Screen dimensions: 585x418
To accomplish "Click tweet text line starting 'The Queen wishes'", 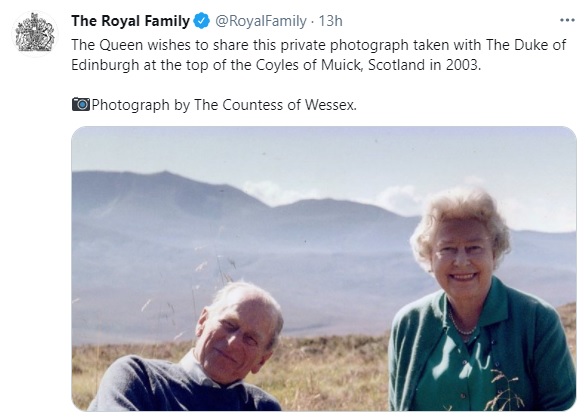I will 319,45.
